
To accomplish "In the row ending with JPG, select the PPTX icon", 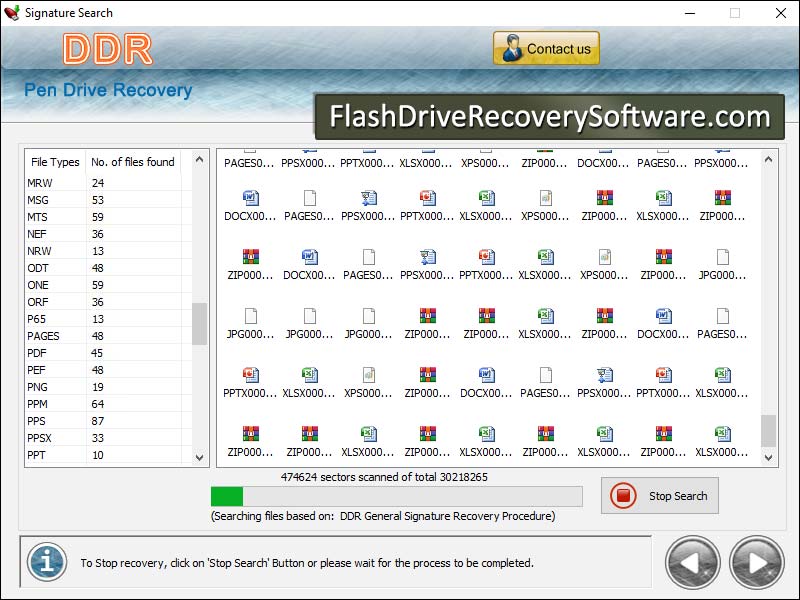I will (x=486, y=257).
